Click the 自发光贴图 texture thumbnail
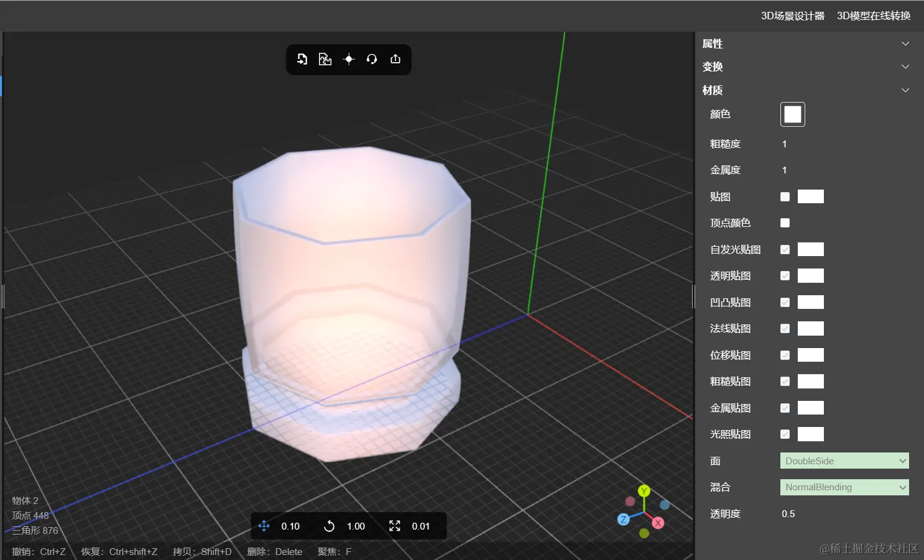Screen dimensions: 924x560 [x=811, y=249]
